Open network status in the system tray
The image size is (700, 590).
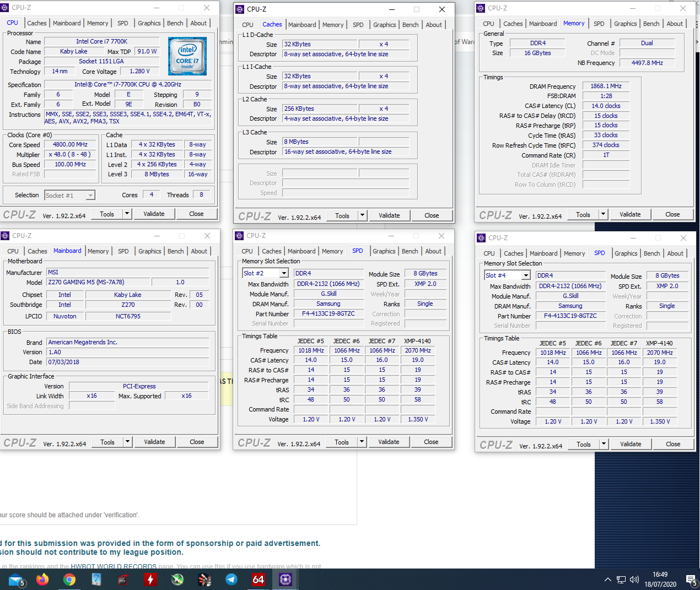click(x=621, y=580)
